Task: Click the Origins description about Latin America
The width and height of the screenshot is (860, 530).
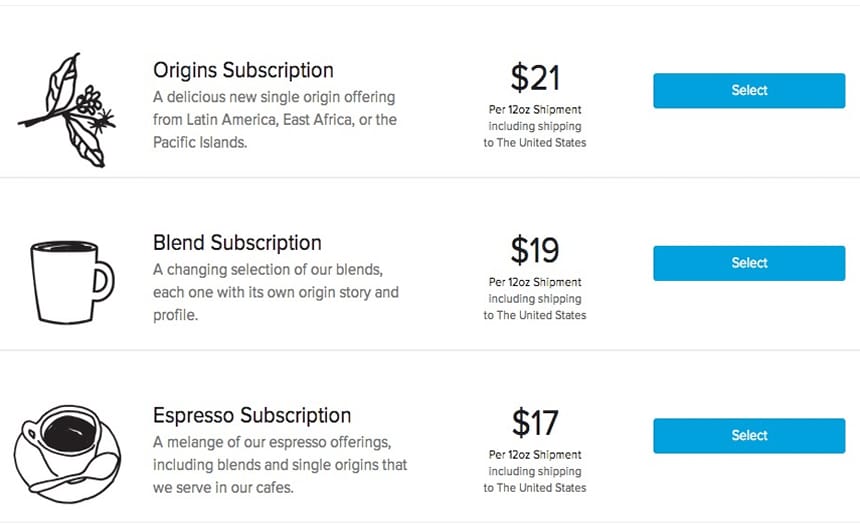Action: tap(275, 120)
